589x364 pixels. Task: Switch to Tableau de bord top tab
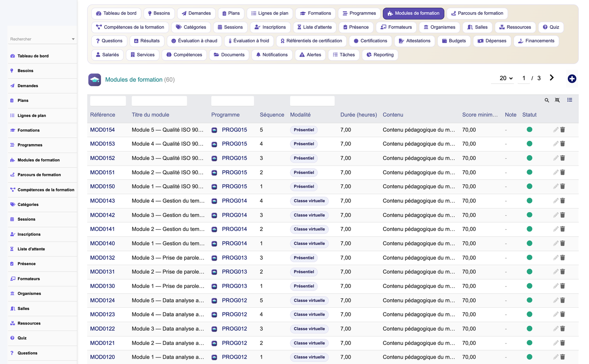116,13
